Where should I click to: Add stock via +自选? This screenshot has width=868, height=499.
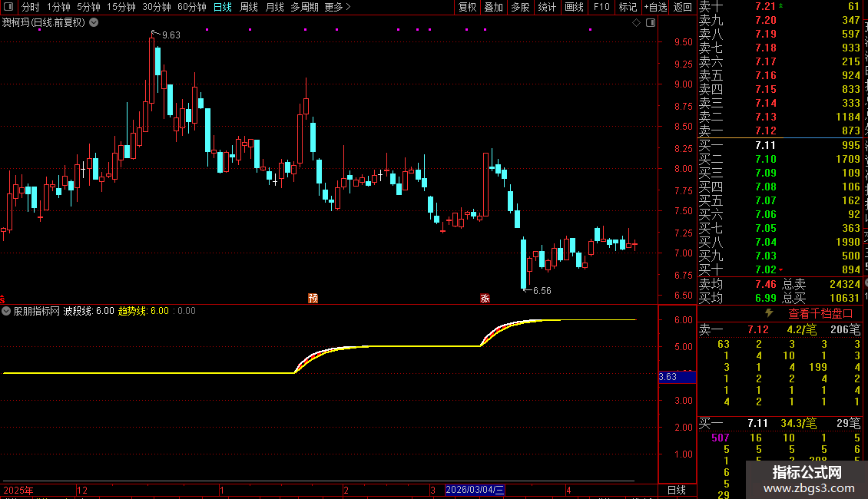[x=655, y=7]
